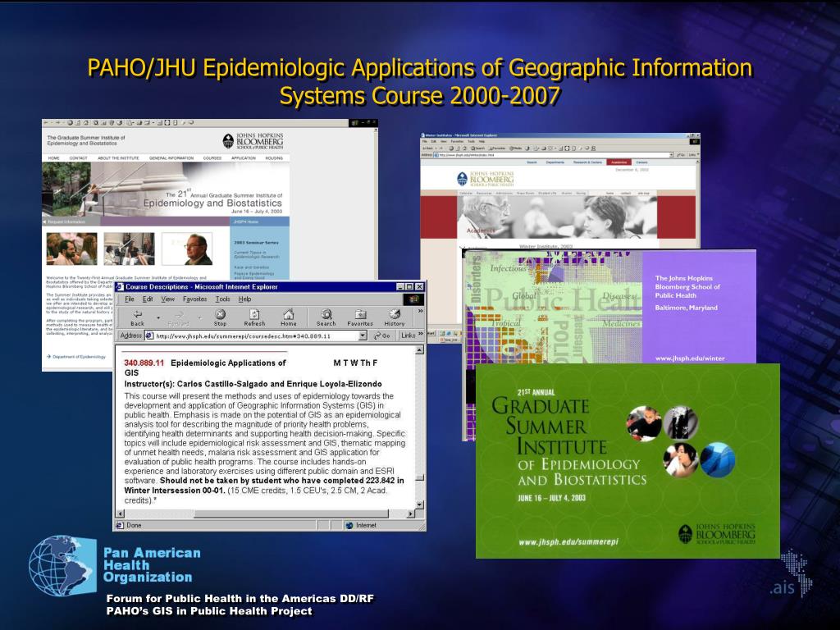Image resolution: width=840 pixels, height=630 pixels.
Task: Click photo of man with glasses thumbnail
Action: pyautogui.click(x=187, y=249)
